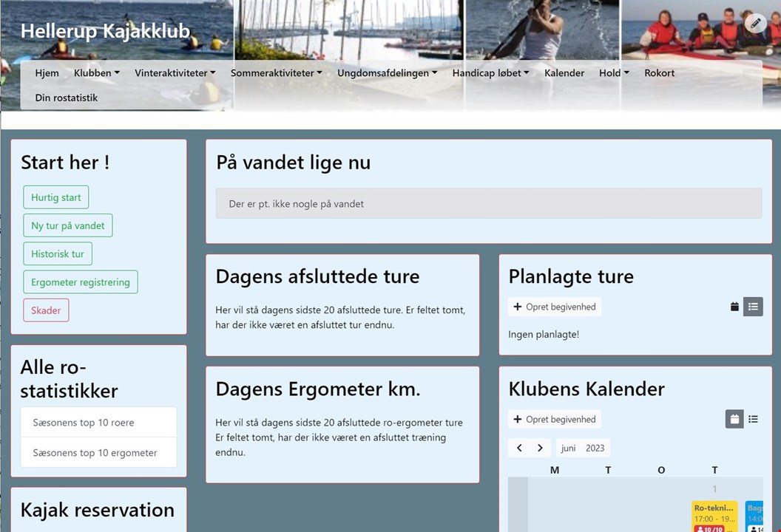Open the Hellerup Kajakklub site title
The image size is (781, 532).
coord(105,31)
